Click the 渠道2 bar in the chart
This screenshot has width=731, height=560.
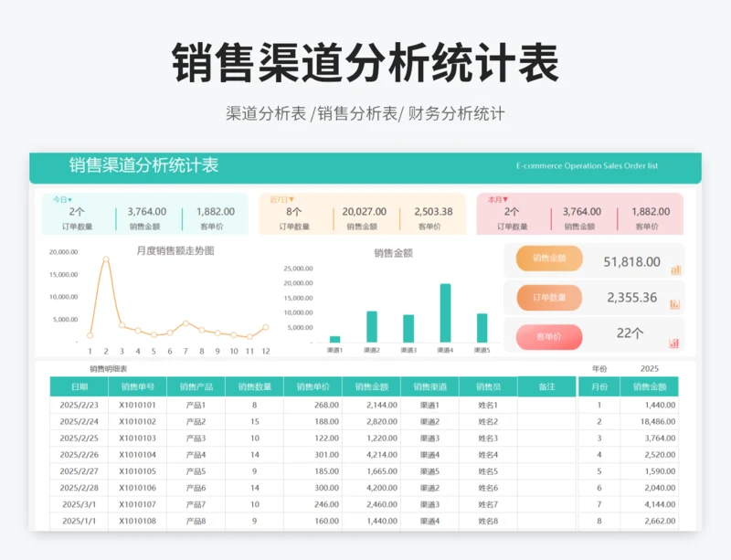pos(372,327)
